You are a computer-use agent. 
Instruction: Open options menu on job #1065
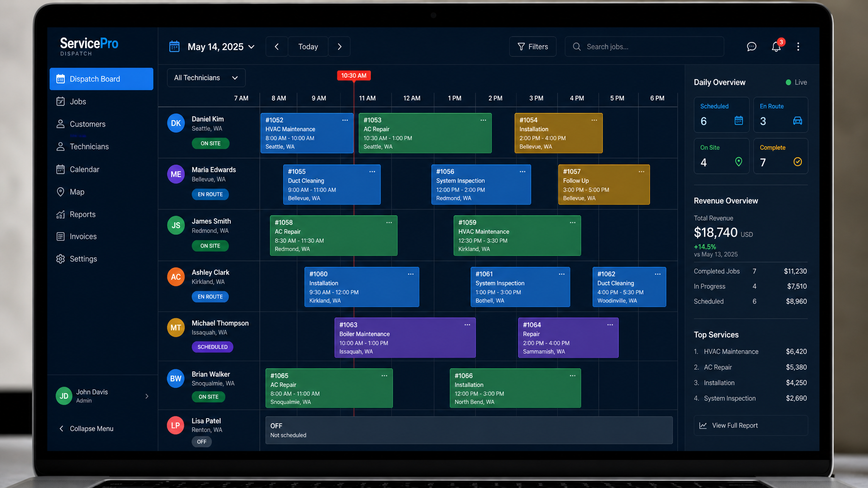[x=384, y=376]
